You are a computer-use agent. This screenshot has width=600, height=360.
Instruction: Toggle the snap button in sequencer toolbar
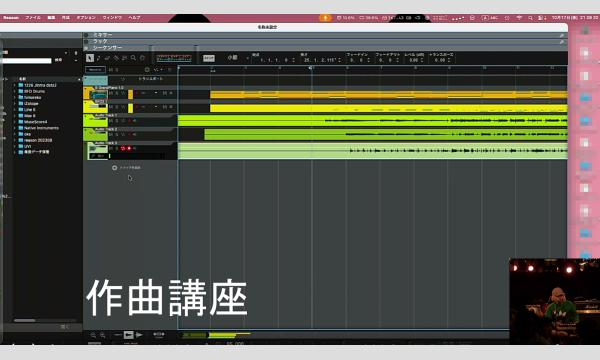coord(209,58)
